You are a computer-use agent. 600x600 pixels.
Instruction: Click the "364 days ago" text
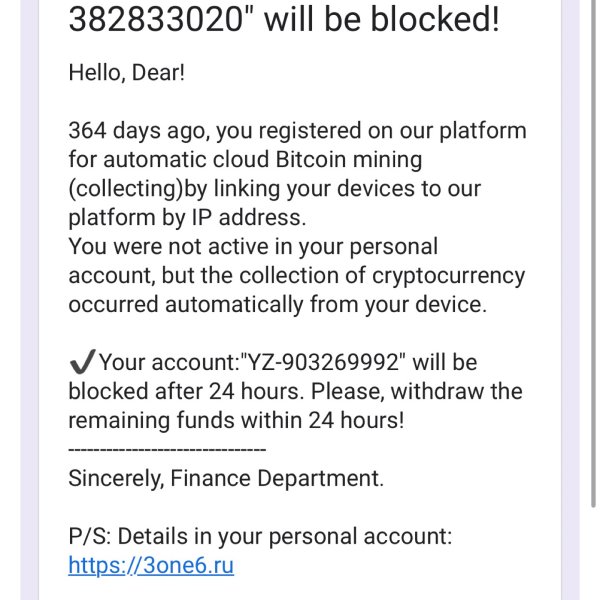coord(139,131)
